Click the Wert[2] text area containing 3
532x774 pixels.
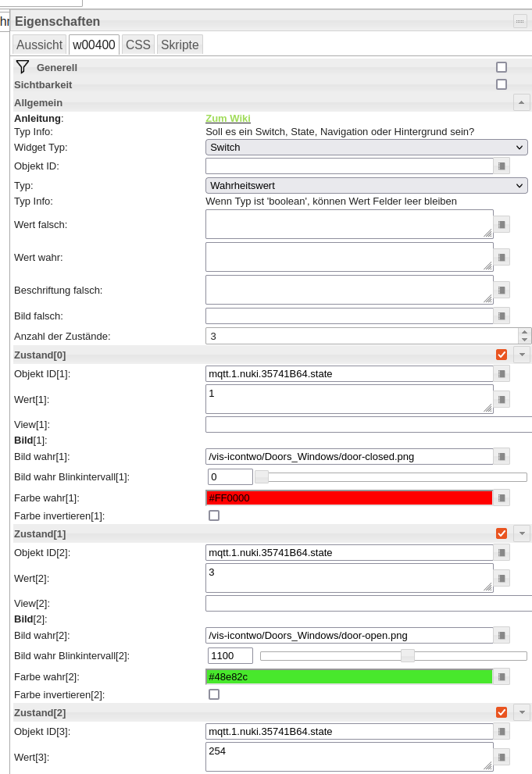coord(349,577)
